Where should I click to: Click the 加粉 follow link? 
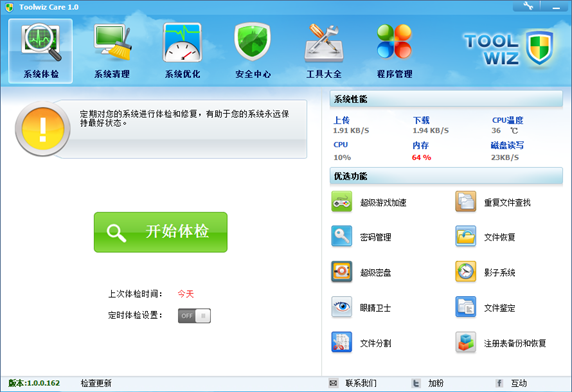436,383
